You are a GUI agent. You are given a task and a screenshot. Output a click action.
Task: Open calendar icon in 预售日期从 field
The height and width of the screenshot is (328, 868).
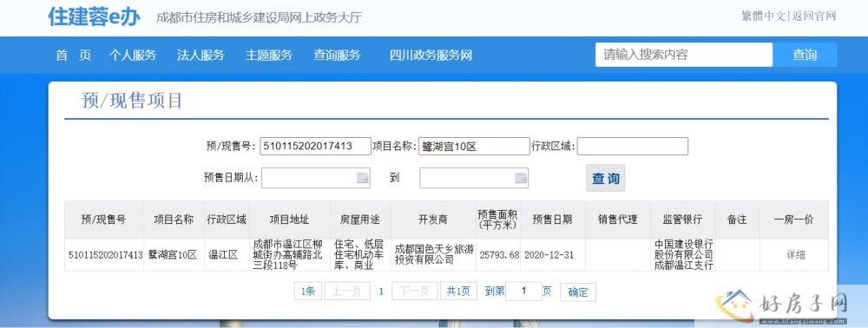click(x=363, y=178)
